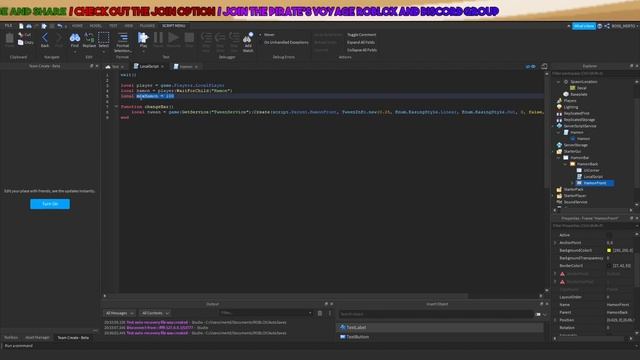Toggle the Active property checkbox

click(609, 235)
